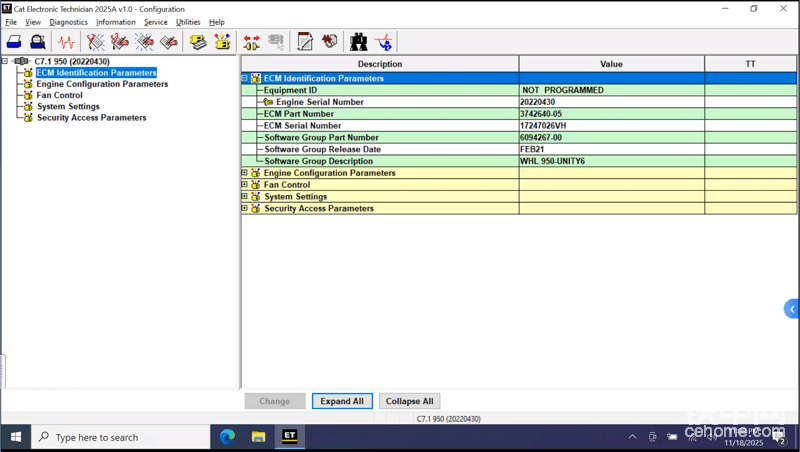Screen dimensions: 800x452
Task: Click the key icon beside Engine Serial Number
Action: click(x=268, y=102)
